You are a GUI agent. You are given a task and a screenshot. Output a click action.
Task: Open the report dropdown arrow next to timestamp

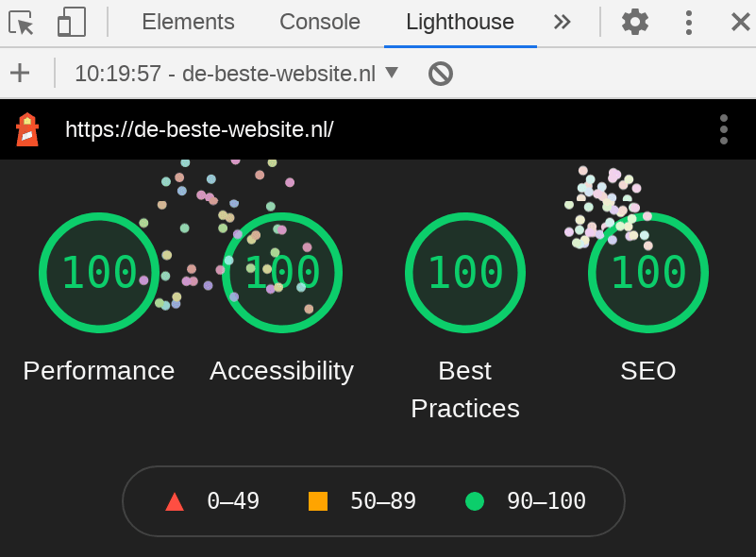pos(392,72)
